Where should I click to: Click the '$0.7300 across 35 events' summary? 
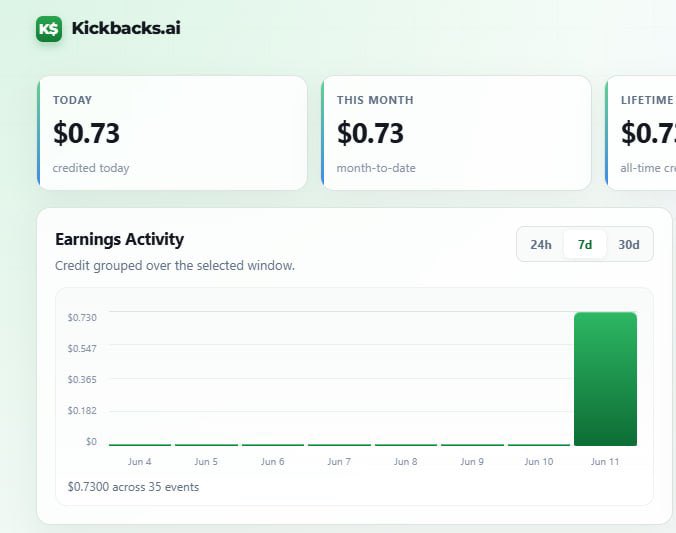click(x=133, y=487)
